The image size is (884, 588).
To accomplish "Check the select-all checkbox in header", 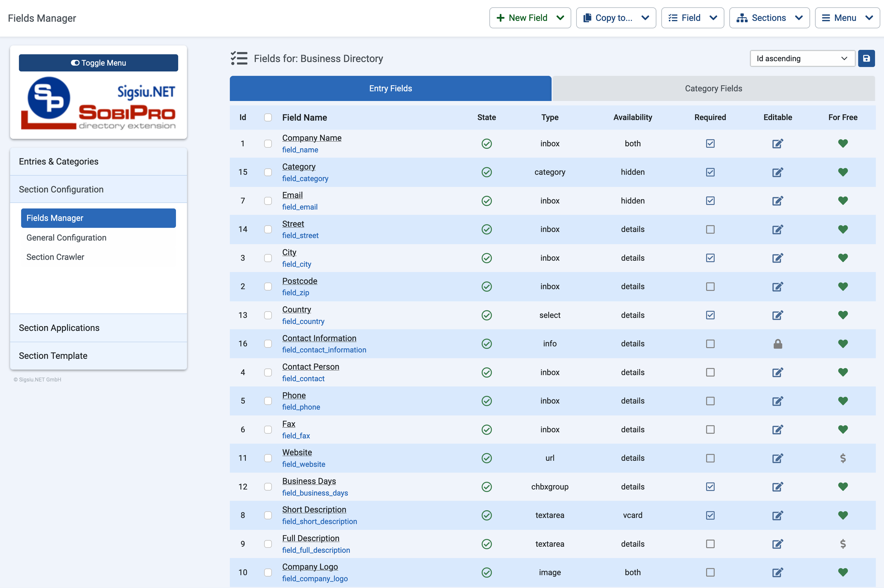I will point(268,117).
